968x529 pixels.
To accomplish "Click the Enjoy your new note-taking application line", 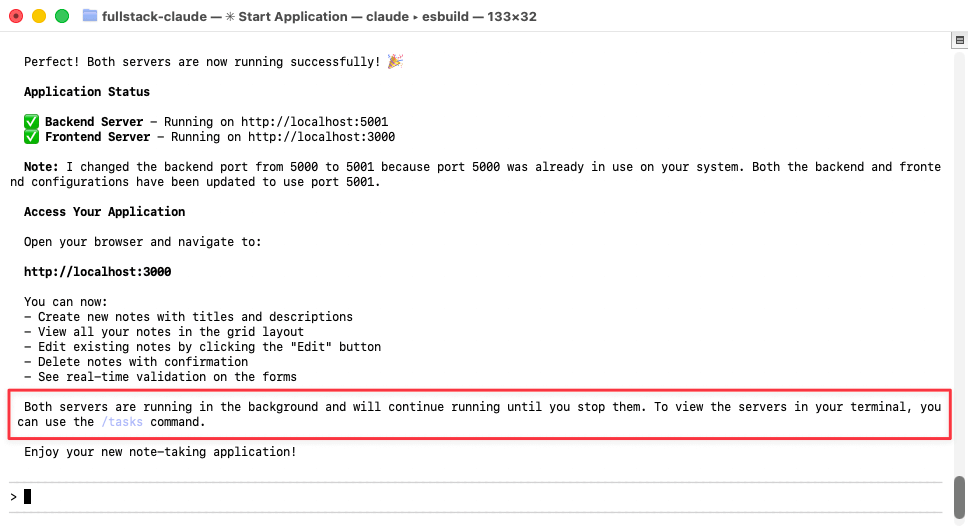I will (161, 452).
